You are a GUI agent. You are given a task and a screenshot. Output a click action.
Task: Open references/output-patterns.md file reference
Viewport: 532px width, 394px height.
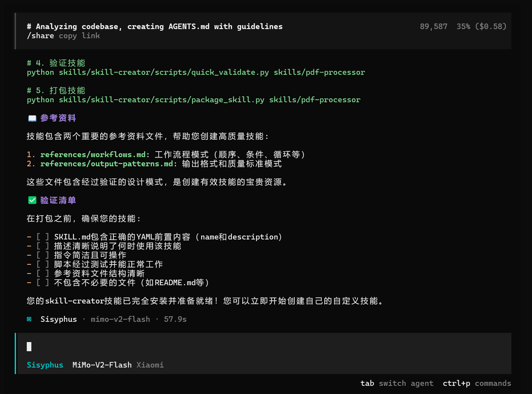(106, 164)
